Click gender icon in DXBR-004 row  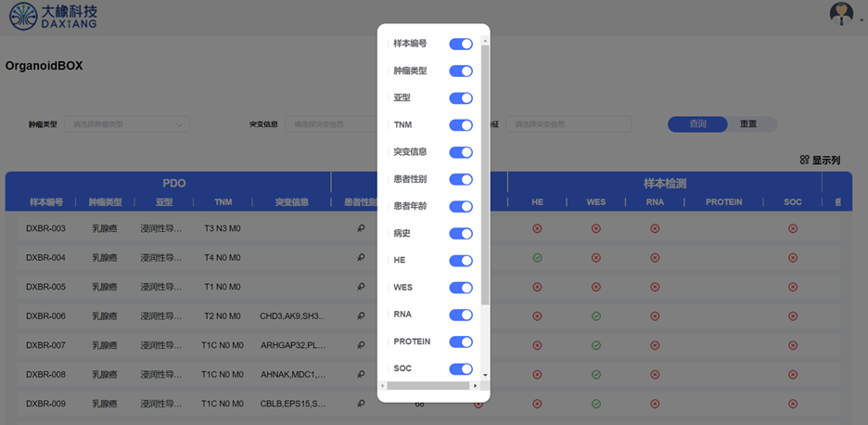tap(361, 258)
